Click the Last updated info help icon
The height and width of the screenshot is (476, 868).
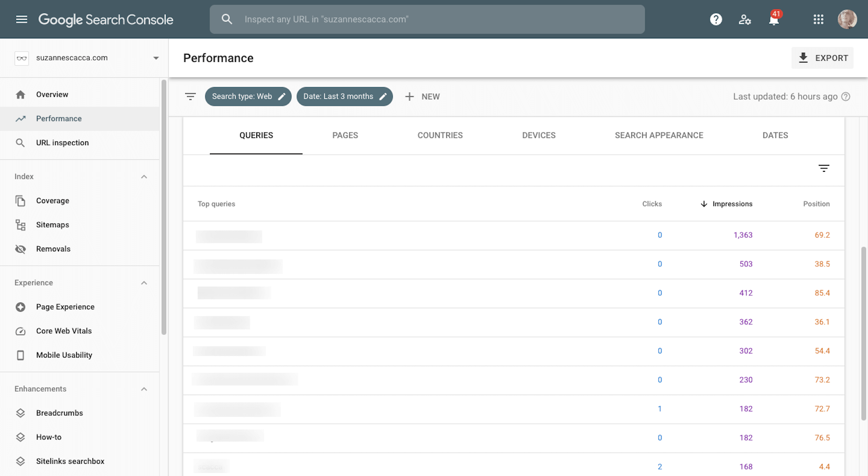(846, 96)
